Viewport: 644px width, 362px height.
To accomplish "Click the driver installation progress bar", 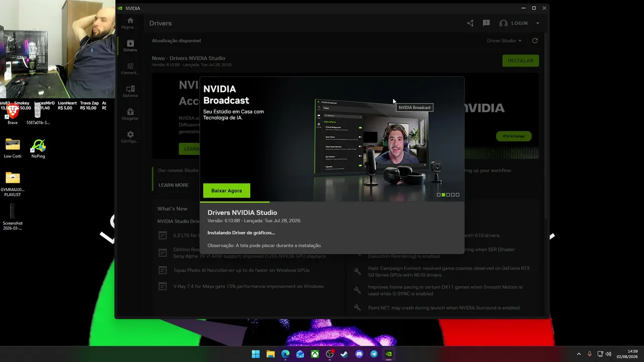I will click(332, 202).
